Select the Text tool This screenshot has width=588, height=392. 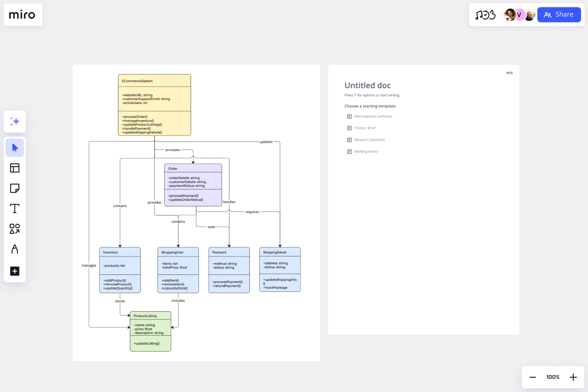click(x=15, y=208)
